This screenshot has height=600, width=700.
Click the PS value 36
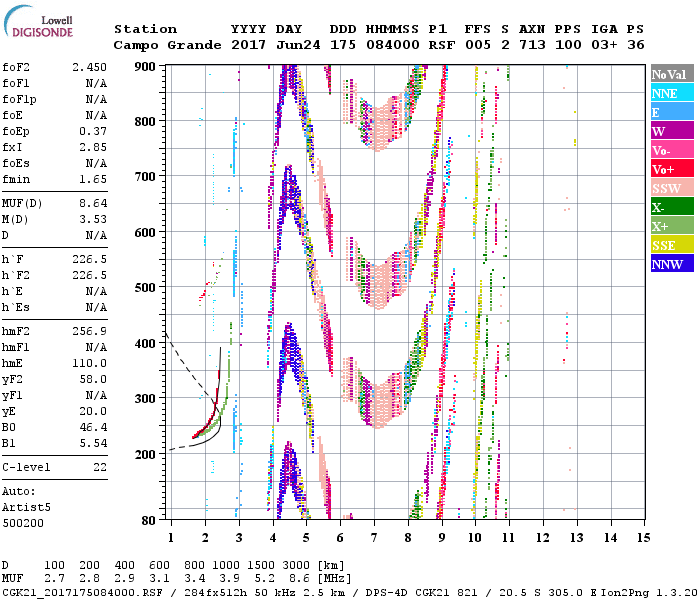636,45
